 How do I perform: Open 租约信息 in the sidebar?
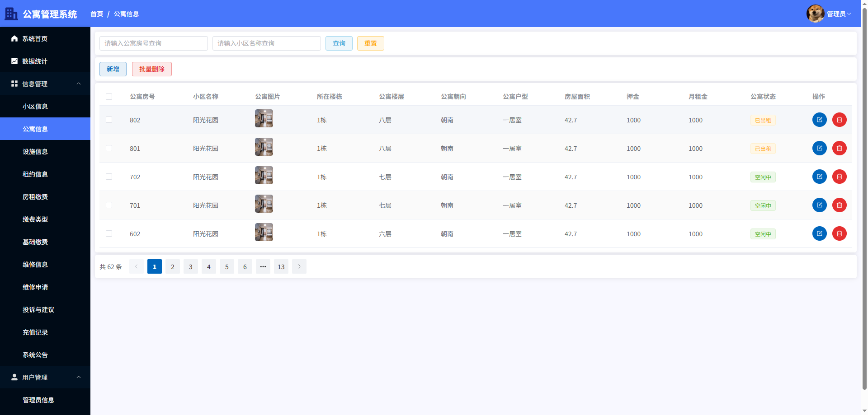click(45, 174)
